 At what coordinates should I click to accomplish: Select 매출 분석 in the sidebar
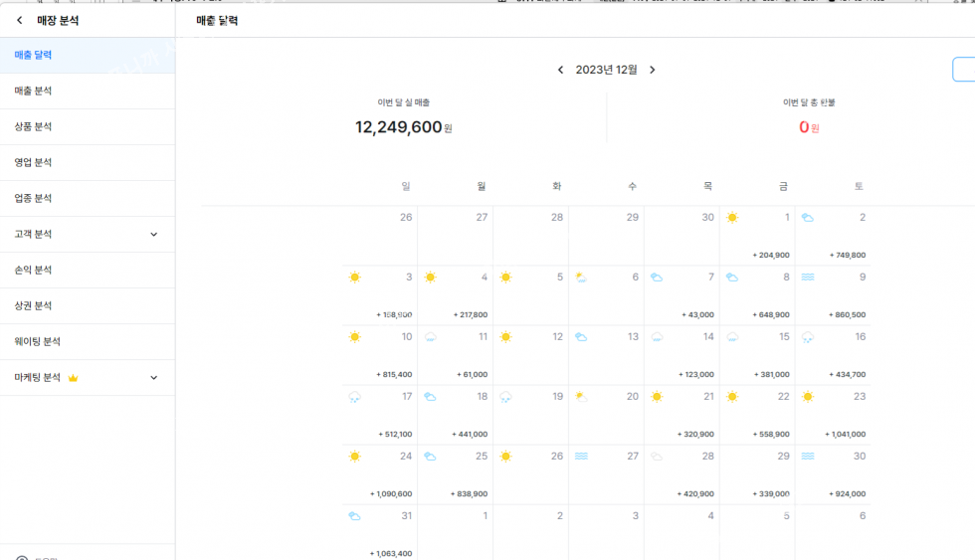click(x=33, y=92)
